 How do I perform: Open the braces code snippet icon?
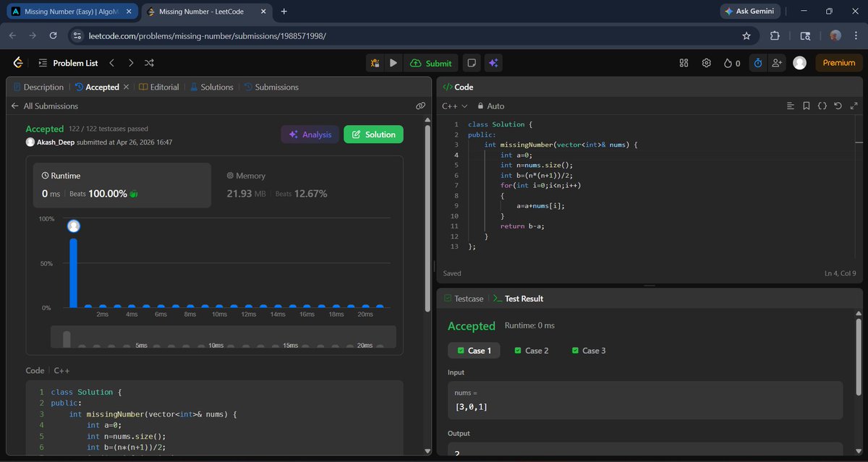(822, 106)
